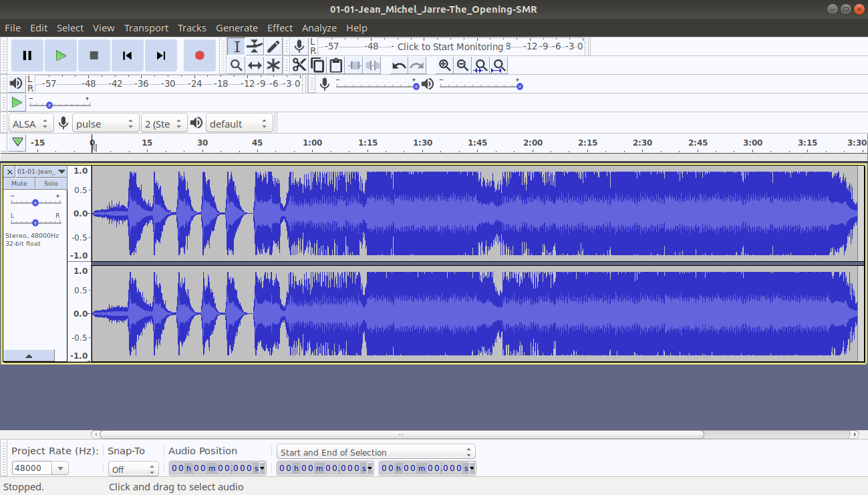The width and height of the screenshot is (868, 495).
Task: Open the Snap-To Off dropdown
Action: [x=132, y=469]
